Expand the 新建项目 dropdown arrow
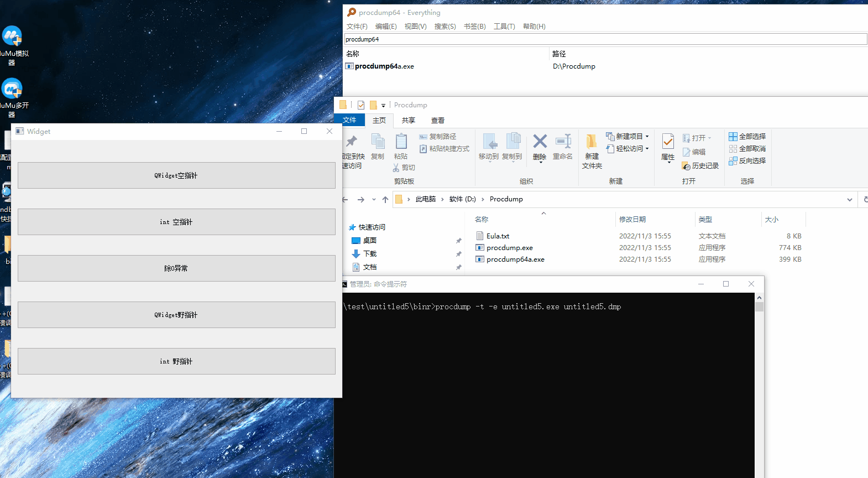The height and width of the screenshot is (478, 868). click(647, 136)
